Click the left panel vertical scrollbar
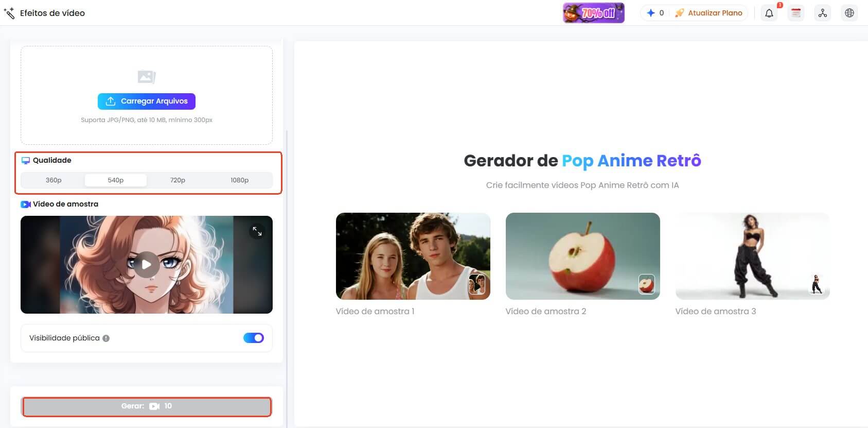The image size is (868, 428). tap(287, 278)
